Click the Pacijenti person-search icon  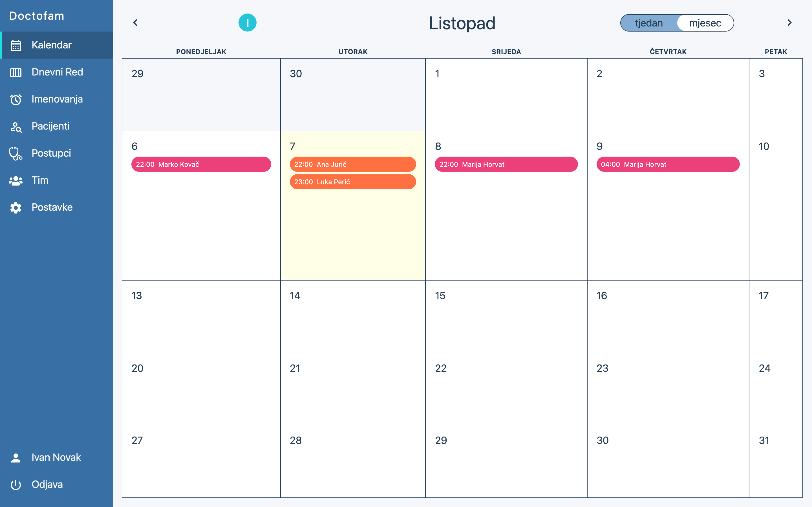[16, 127]
